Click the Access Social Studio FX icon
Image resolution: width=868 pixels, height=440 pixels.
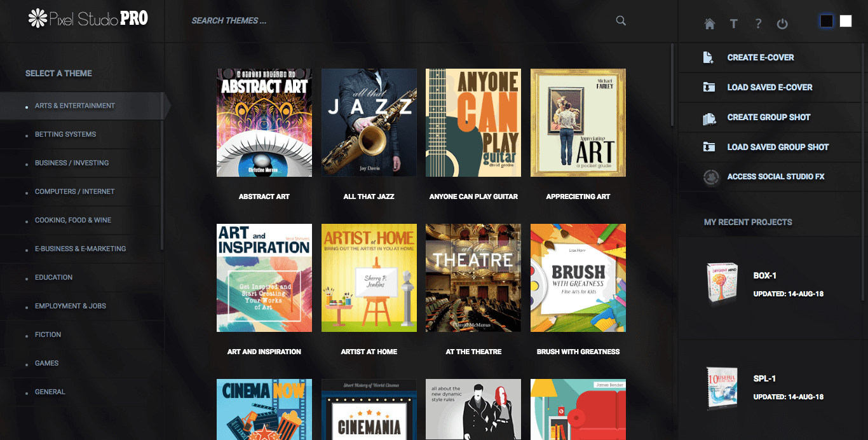coord(711,177)
